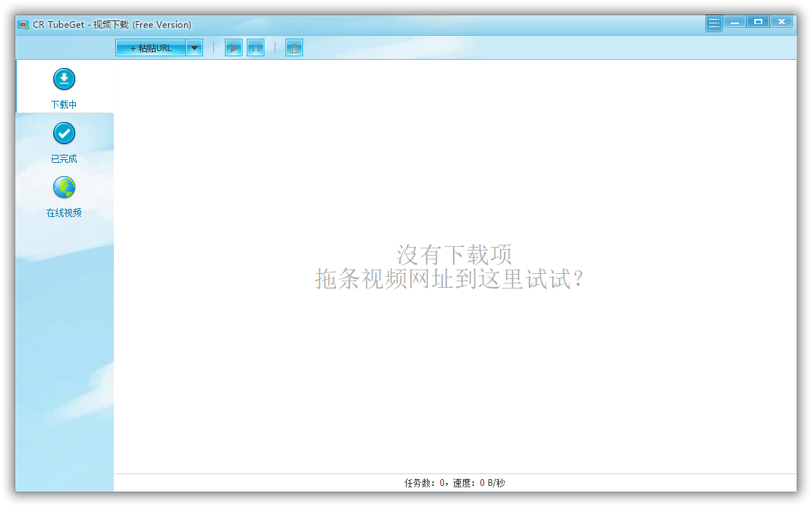Click the + 粘贴URL button
812x507 pixels.
coord(151,48)
